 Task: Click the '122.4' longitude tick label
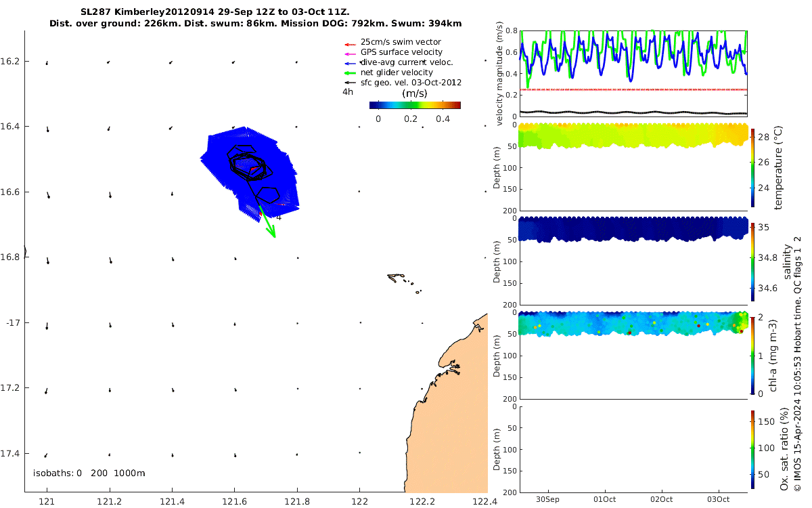[484, 501]
